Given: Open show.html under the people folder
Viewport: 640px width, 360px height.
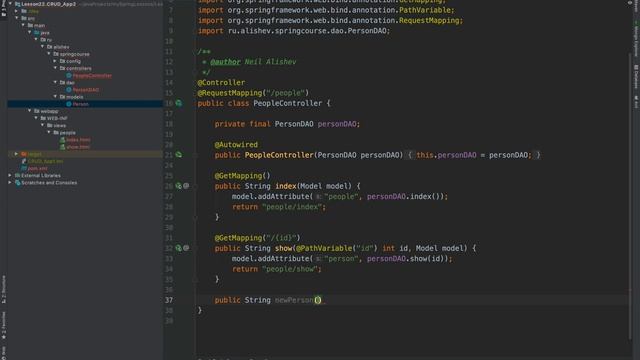Looking at the screenshot, I should tap(78, 147).
